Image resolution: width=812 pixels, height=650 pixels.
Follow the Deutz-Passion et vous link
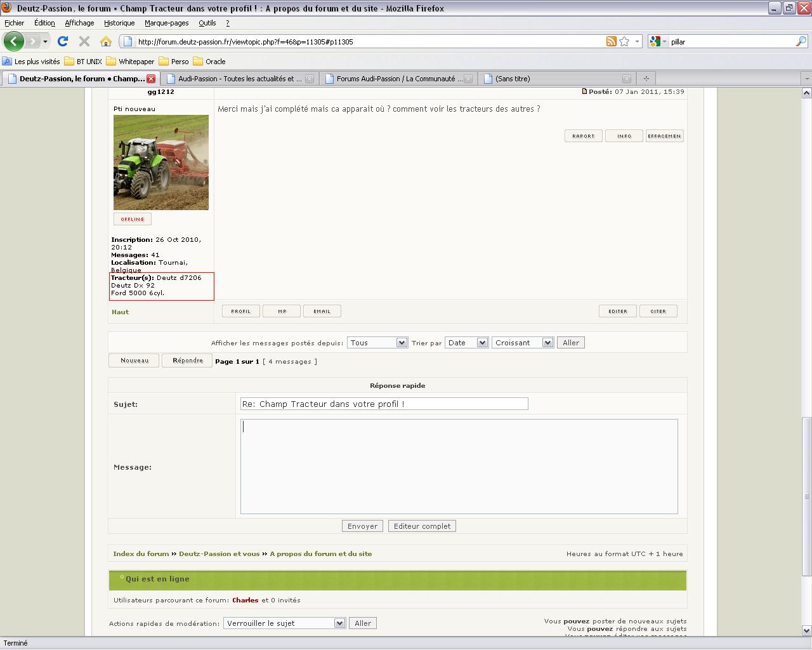click(219, 554)
